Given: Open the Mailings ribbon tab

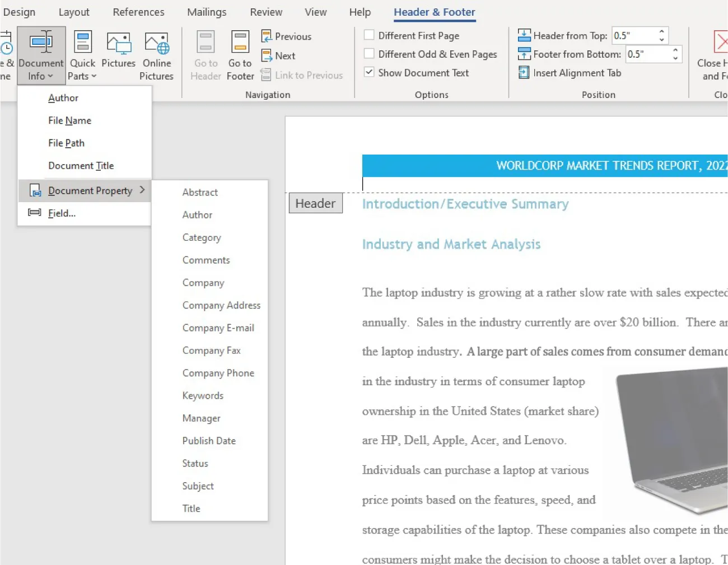Looking at the screenshot, I should pos(206,12).
